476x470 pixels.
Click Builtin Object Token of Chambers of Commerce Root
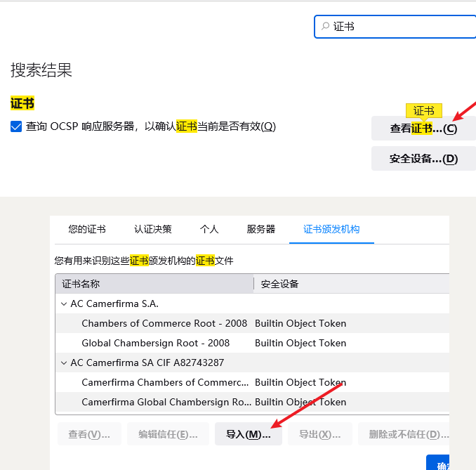pos(300,323)
